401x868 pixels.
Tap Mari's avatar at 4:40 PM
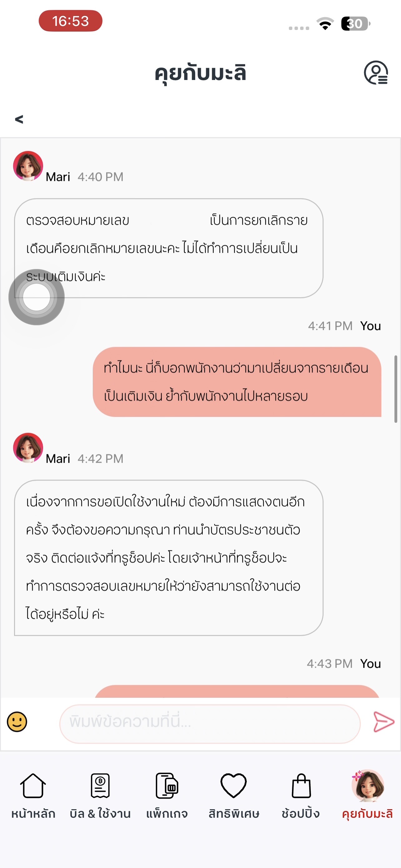pos(28,166)
